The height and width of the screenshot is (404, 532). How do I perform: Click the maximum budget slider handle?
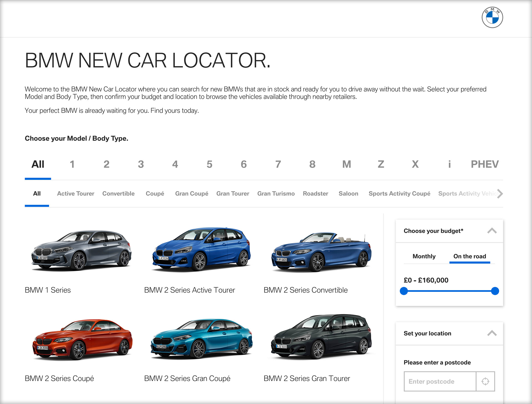(495, 291)
